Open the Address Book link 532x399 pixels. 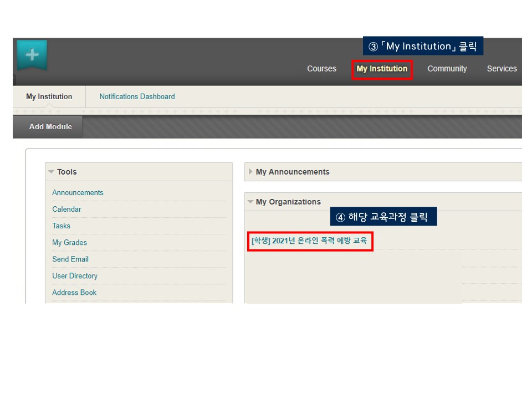(74, 293)
